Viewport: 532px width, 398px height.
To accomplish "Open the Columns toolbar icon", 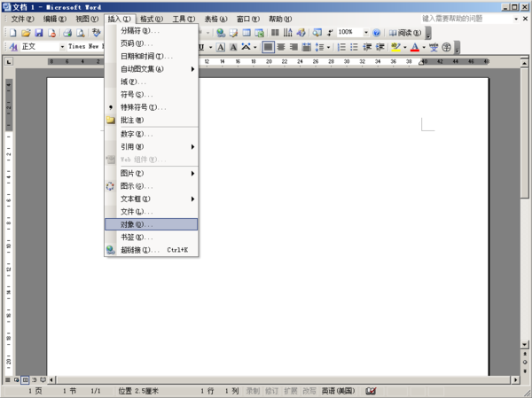I will 275,33.
